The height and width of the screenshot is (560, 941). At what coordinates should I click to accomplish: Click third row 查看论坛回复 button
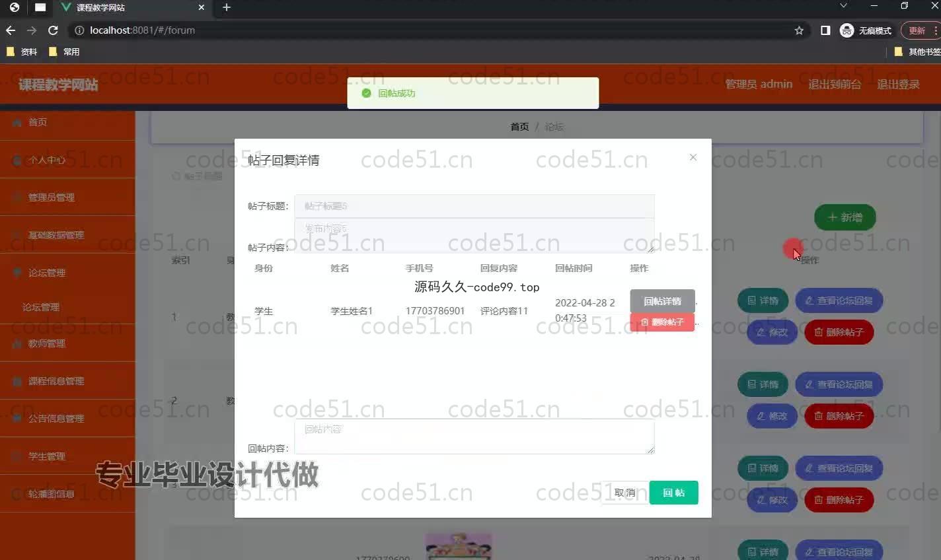point(839,468)
